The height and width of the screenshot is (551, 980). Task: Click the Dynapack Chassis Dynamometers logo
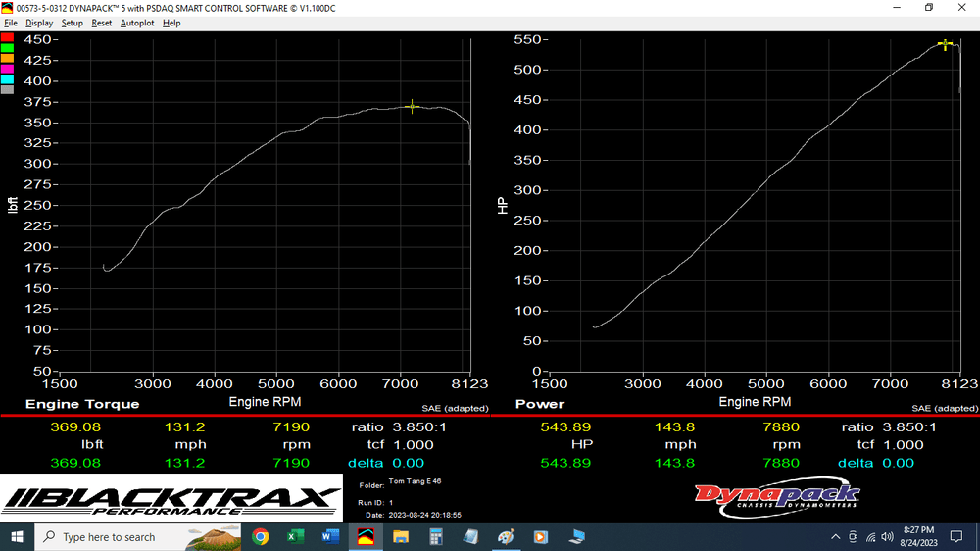coord(777,498)
